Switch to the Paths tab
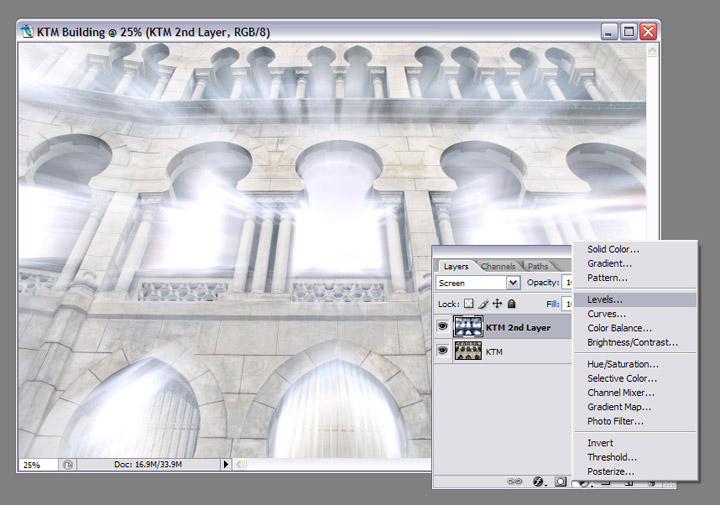Image resolution: width=720 pixels, height=505 pixels. click(x=538, y=267)
